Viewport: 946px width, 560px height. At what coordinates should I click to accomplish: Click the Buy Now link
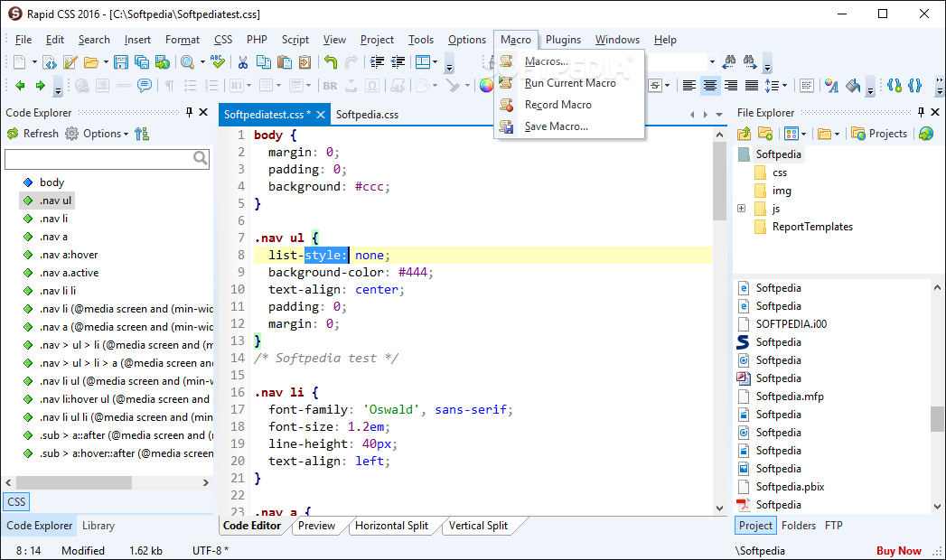[x=898, y=551]
